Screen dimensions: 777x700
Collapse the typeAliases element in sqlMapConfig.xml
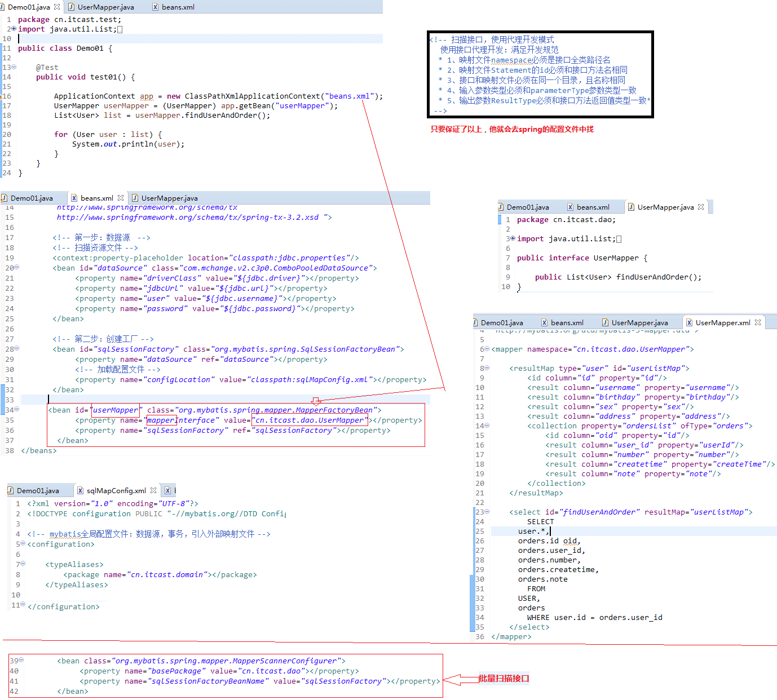click(23, 564)
